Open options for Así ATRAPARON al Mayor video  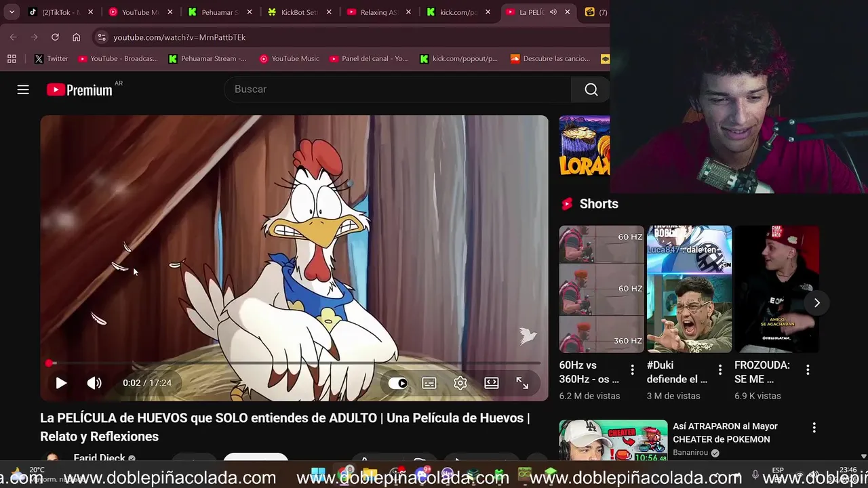[x=814, y=428]
